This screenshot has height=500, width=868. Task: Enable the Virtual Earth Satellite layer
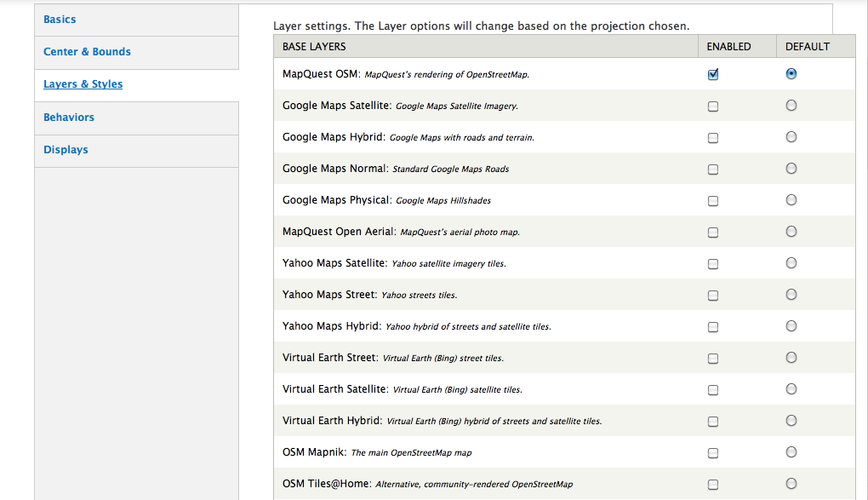click(x=713, y=390)
